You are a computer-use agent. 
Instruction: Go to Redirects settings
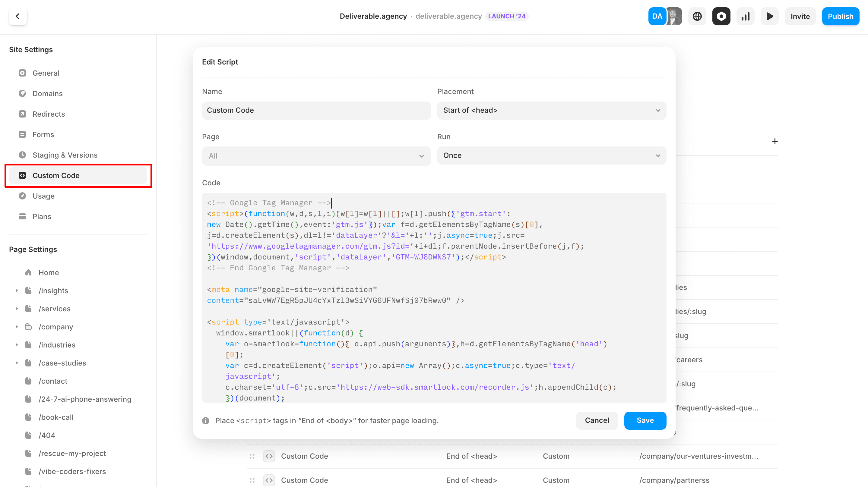(x=49, y=114)
